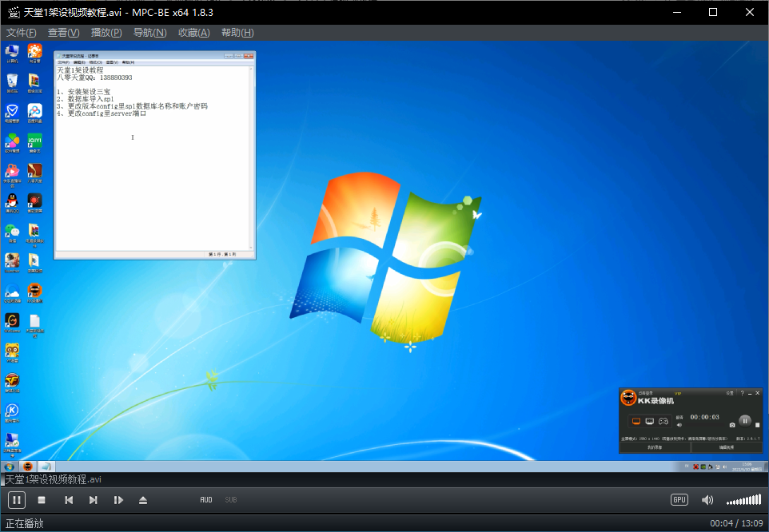Viewport: 769px width, 532px height.
Task: Step forward one frame
Action: click(x=118, y=500)
